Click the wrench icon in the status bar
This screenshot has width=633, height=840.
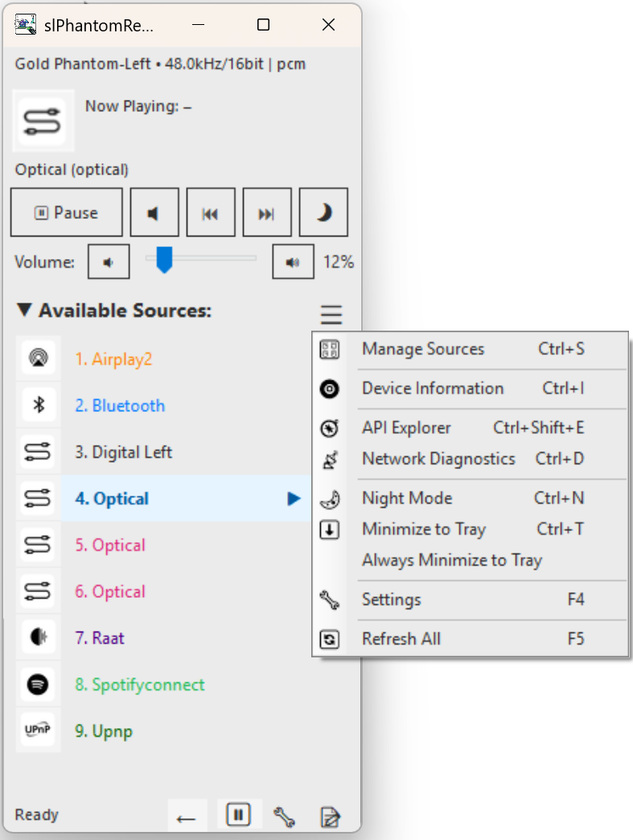[284, 817]
